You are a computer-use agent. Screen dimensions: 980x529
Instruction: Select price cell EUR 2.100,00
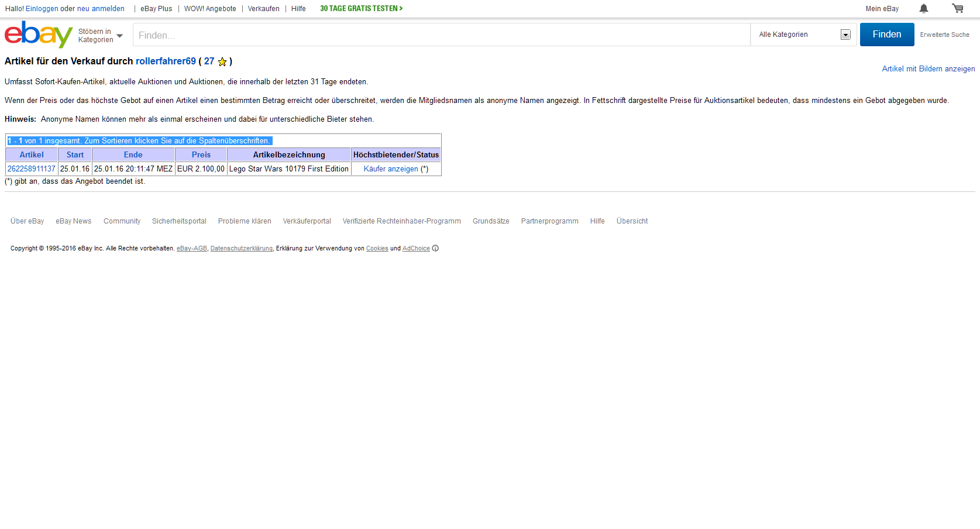pos(201,169)
